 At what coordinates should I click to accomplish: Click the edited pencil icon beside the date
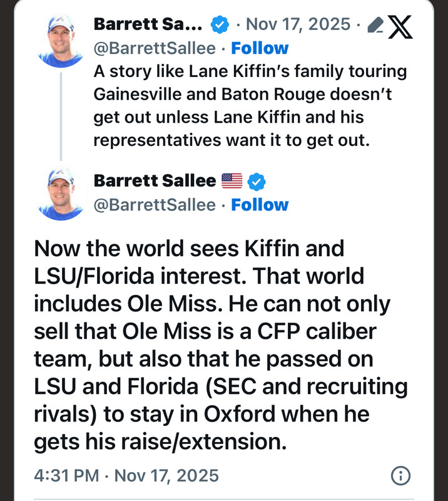(x=374, y=25)
